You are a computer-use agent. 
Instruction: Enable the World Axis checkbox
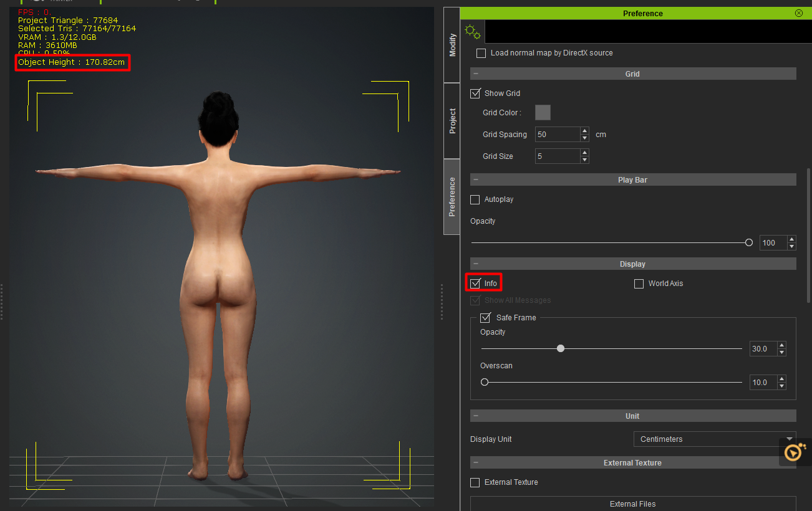point(639,284)
